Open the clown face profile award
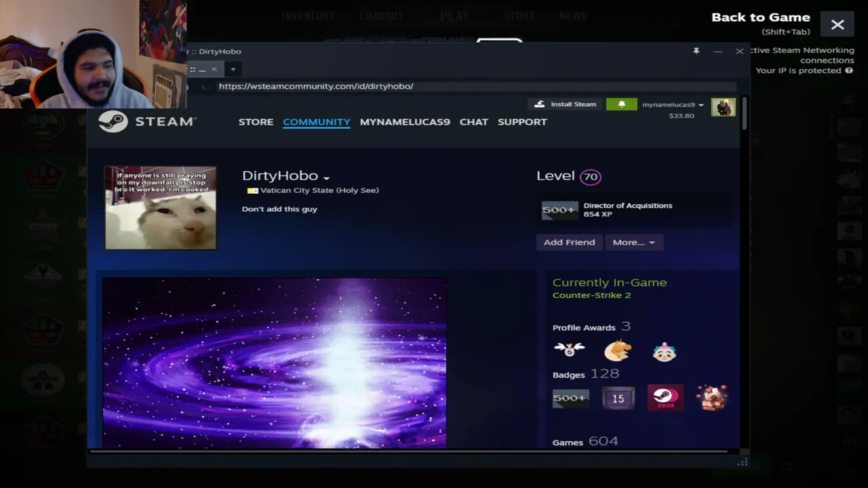The image size is (868, 488). [x=665, y=352]
